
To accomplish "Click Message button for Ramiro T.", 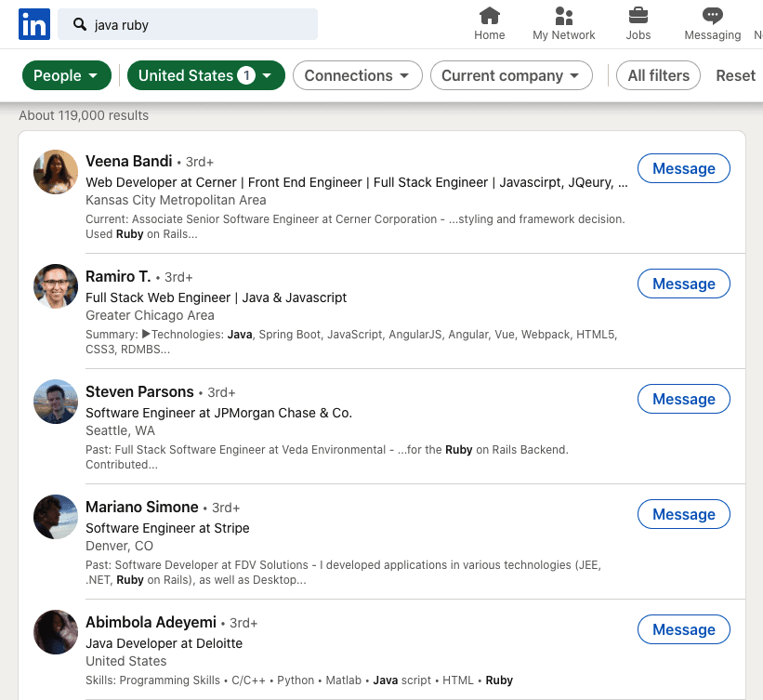I will [683, 284].
